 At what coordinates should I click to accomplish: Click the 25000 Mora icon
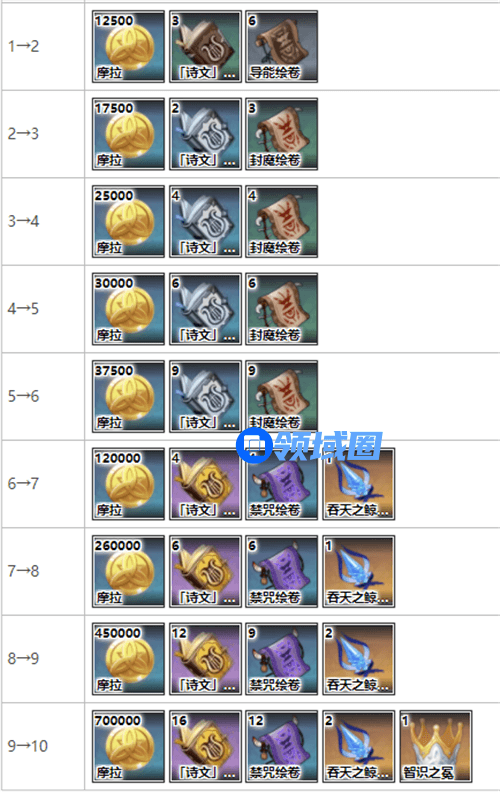[x=128, y=221]
